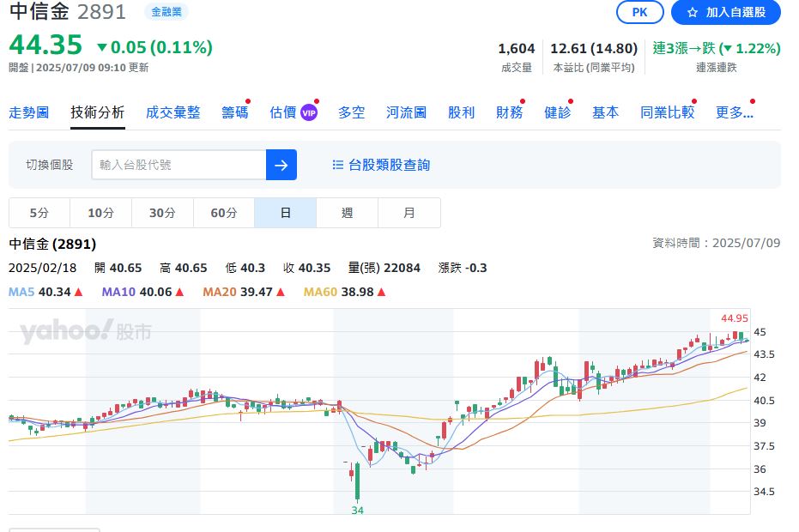Open the 健診 tab
The image size is (799, 532).
click(558, 112)
